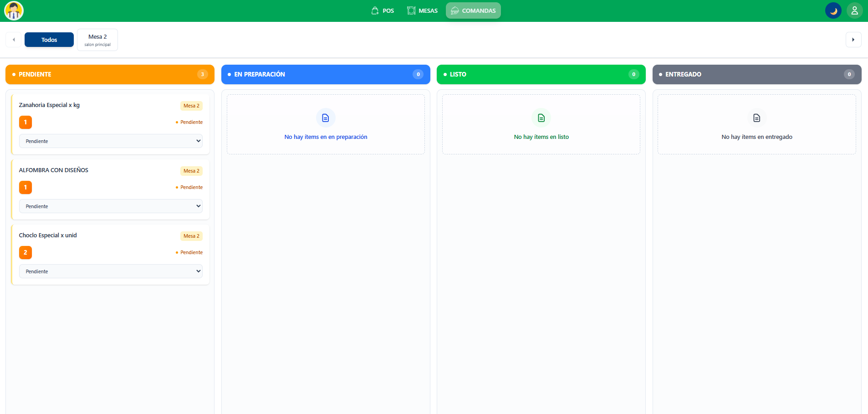This screenshot has height=414, width=868.
Task: Go to the MESAS section
Action: click(422, 11)
